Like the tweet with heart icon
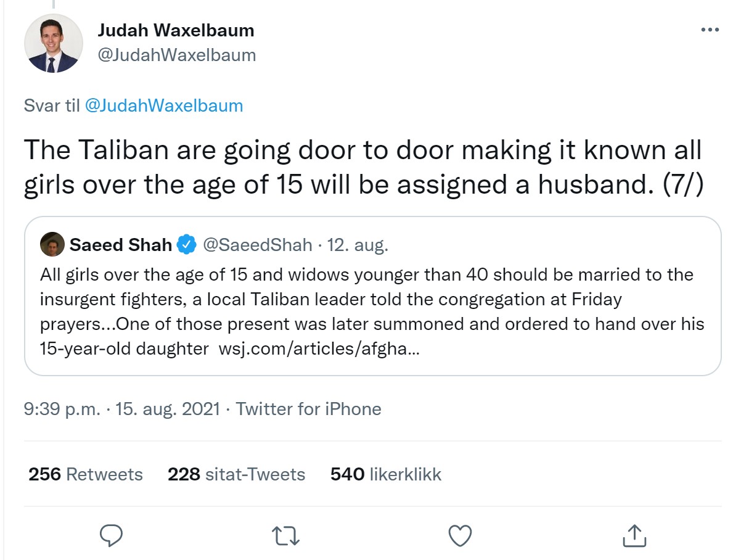Image resolution: width=741 pixels, height=560 pixels. click(x=460, y=535)
